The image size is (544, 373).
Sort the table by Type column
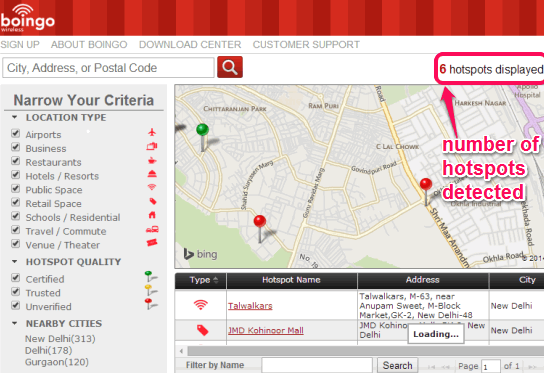[x=201, y=280]
